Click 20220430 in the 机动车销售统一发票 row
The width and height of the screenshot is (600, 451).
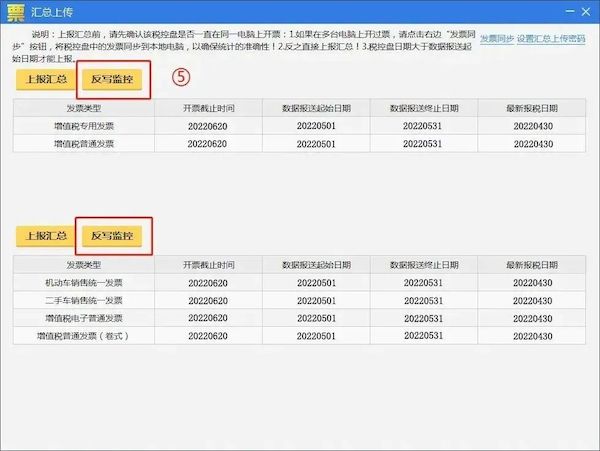pyautogui.click(x=533, y=283)
